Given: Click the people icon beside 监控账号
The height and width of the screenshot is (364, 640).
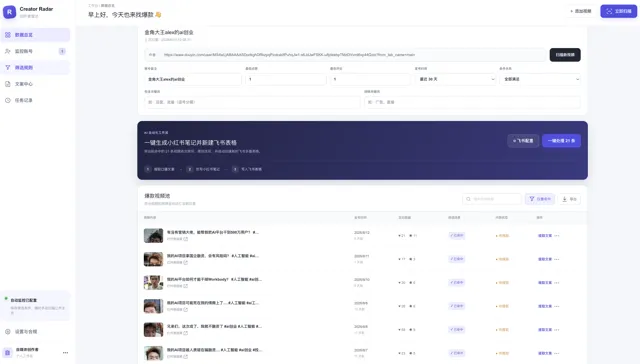Looking at the screenshot, I should click(x=8, y=51).
